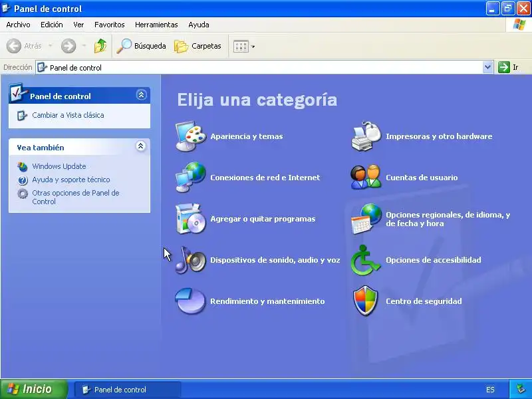The image size is (532, 399).
Task: Open the Archivo menu
Action: click(x=18, y=25)
